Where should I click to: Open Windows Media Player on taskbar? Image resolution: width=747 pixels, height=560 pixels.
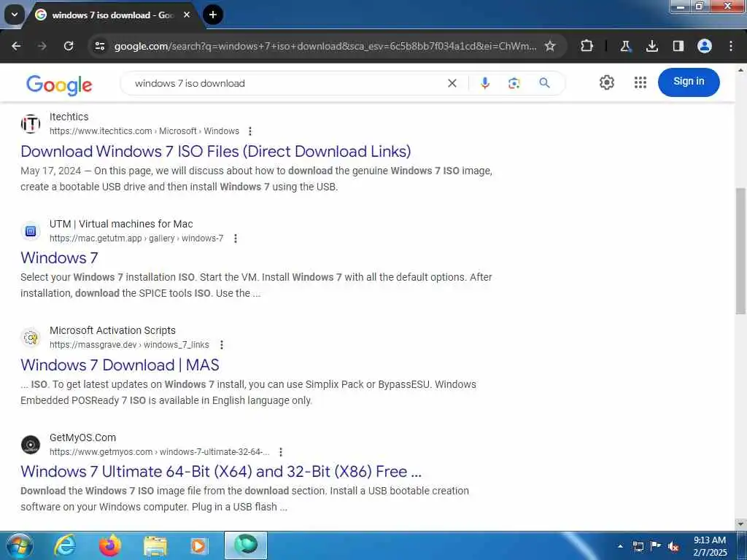[199, 545]
